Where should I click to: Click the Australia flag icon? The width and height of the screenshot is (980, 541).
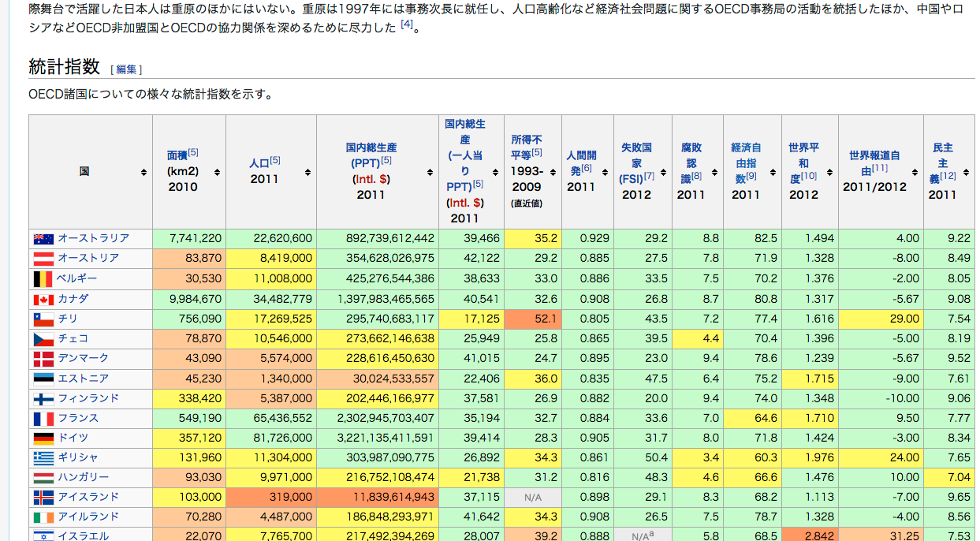(x=43, y=238)
